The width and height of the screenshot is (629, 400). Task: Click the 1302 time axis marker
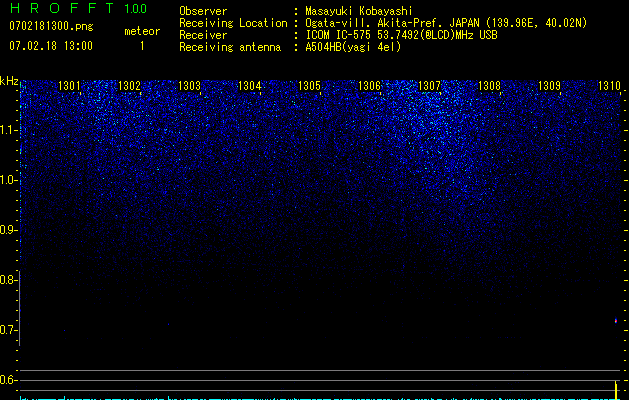click(x=129, y=86)
